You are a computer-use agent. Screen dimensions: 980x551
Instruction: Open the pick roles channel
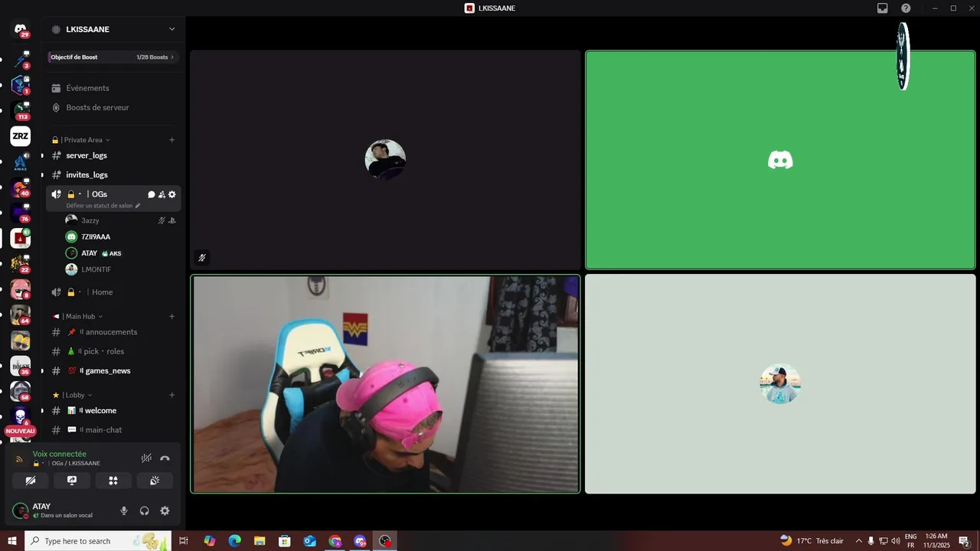(x=113, y=351)
